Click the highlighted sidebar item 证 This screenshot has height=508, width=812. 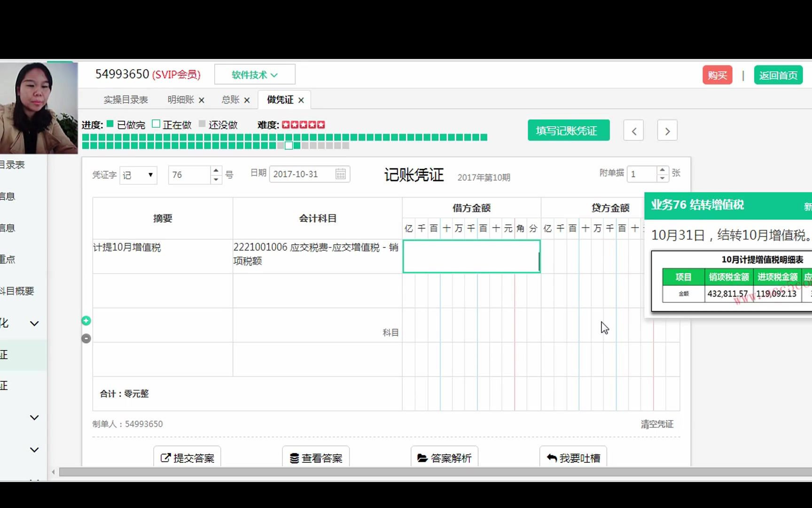23,355
